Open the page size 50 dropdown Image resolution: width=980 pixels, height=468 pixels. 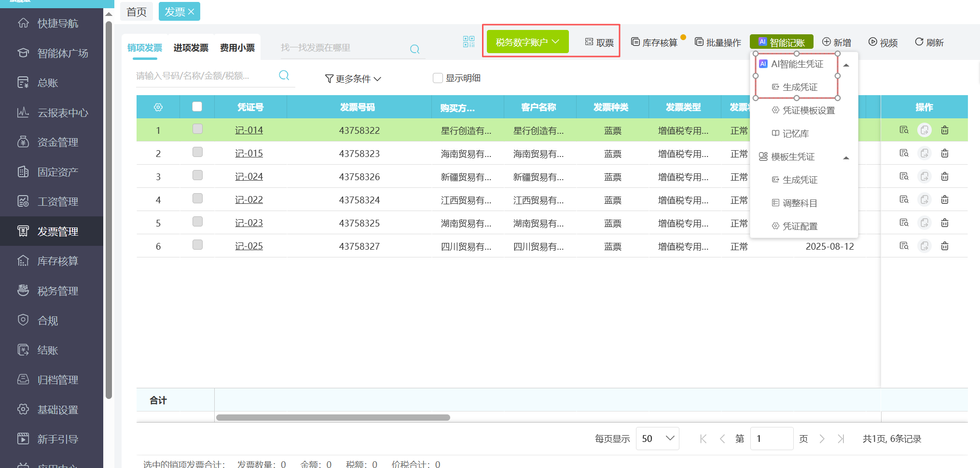pyautogui.click(x=657, y=439)
